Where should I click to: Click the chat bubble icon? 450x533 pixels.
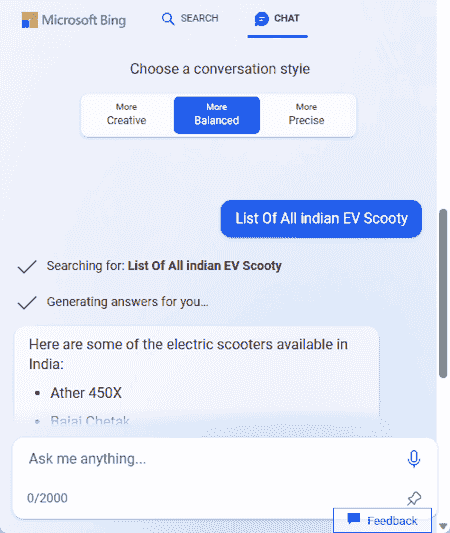click(262, 19)
